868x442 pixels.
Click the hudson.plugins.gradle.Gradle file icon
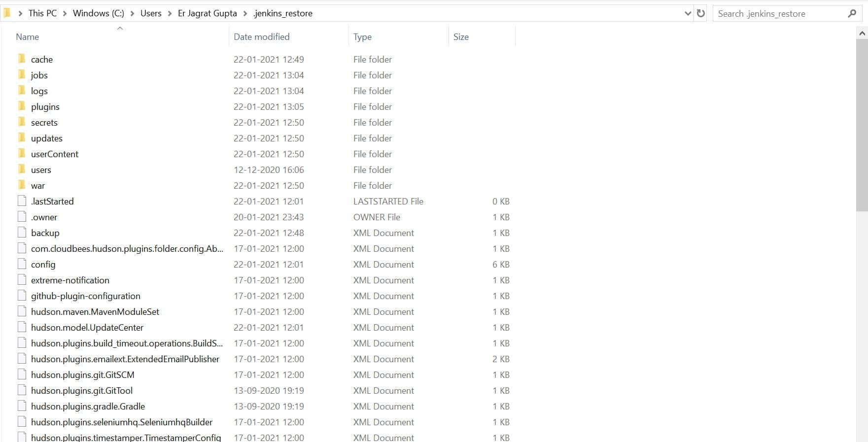pos(22,406)
